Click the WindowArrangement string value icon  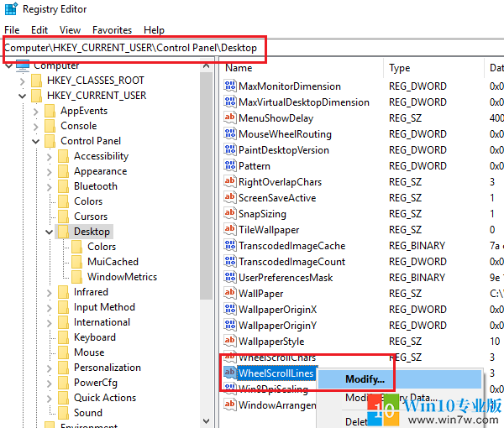coord(230,405)
